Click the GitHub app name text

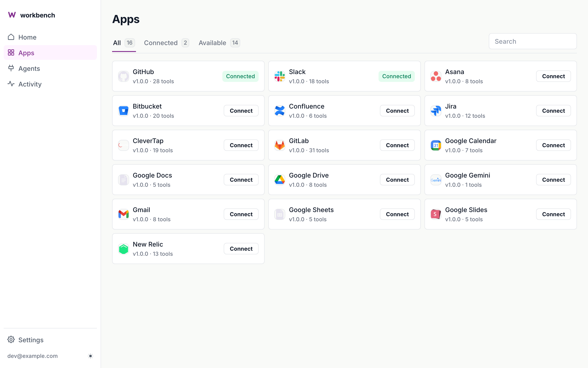143,72
